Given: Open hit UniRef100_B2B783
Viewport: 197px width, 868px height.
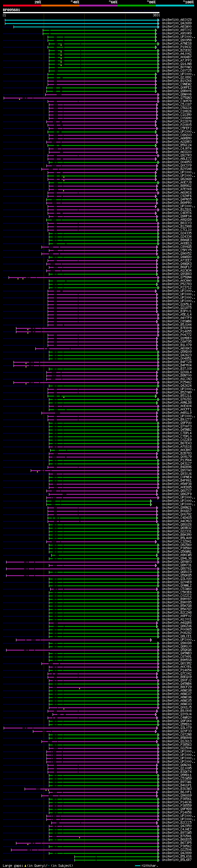Looking at the screenshot, I should click(177, 453).
